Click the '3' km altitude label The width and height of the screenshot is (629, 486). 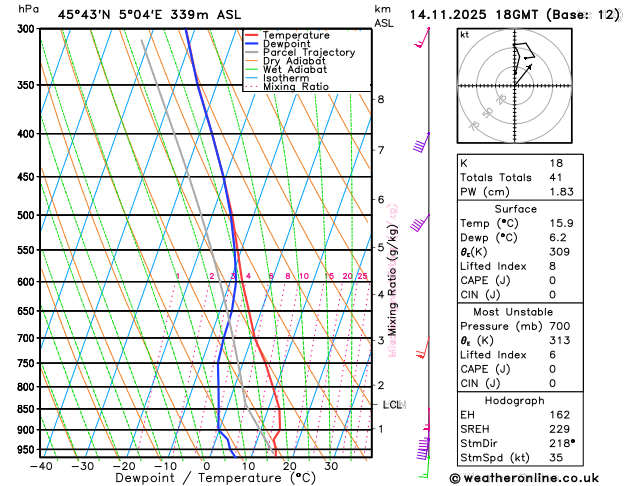(x=381, y=340)
